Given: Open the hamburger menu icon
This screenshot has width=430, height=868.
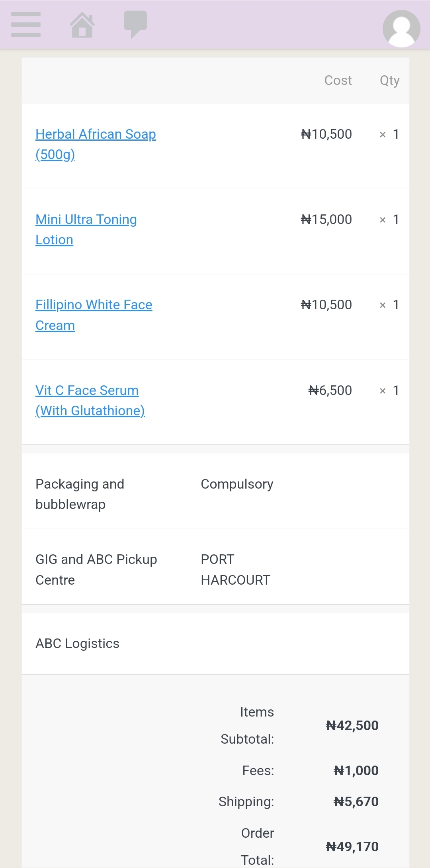Looking at the screenshot, I should tap(26, 25).
